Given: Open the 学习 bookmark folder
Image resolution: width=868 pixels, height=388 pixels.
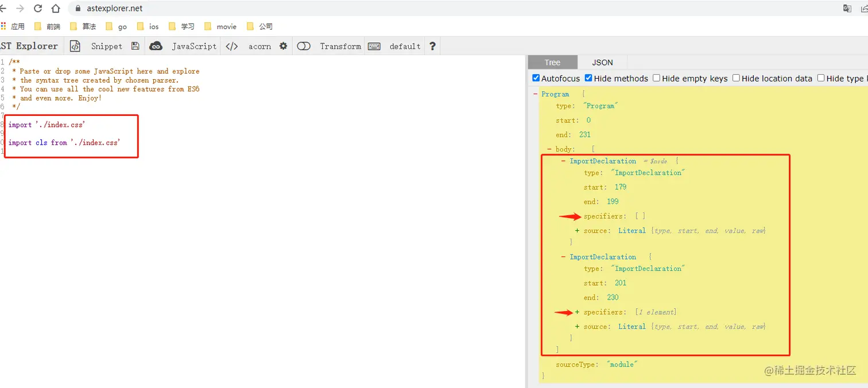Looking at the screenshot, I should tap(182, 26).
